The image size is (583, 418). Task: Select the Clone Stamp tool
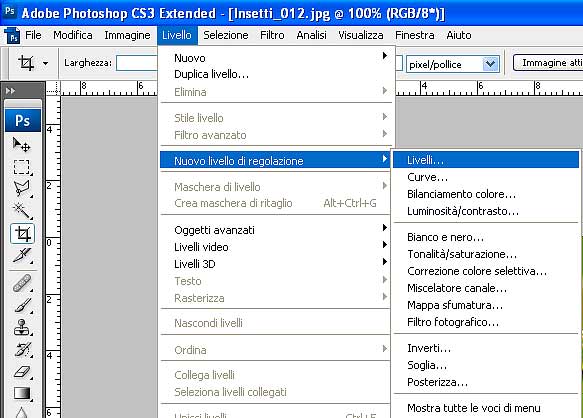point(22,328)
